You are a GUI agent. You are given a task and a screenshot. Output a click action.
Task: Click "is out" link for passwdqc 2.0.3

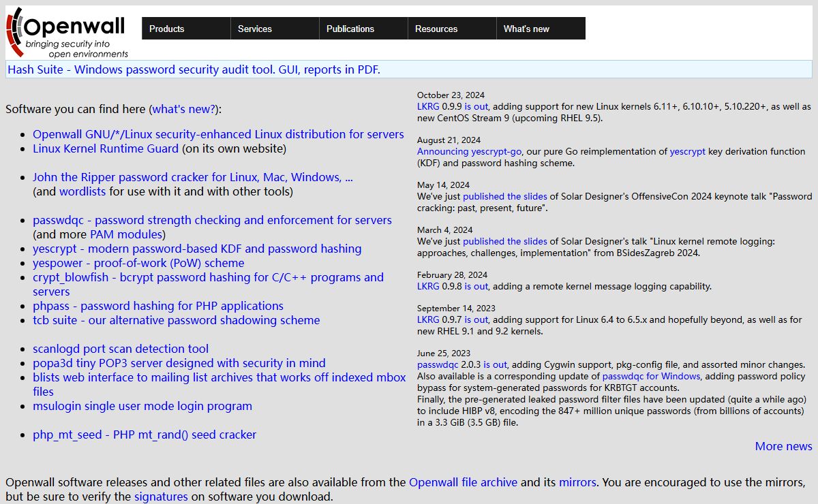tap(496, 364)
